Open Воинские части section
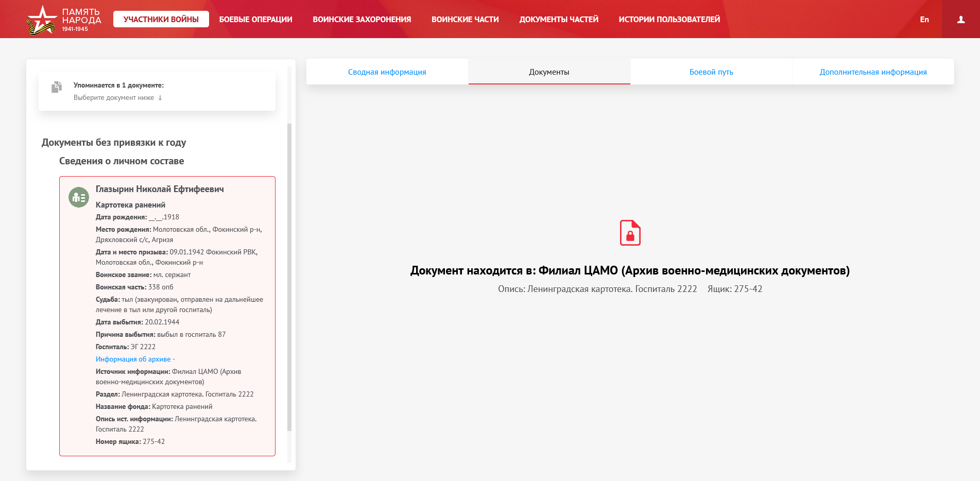Viewport: 980px width, 481px height. click(x=465, y=20)
